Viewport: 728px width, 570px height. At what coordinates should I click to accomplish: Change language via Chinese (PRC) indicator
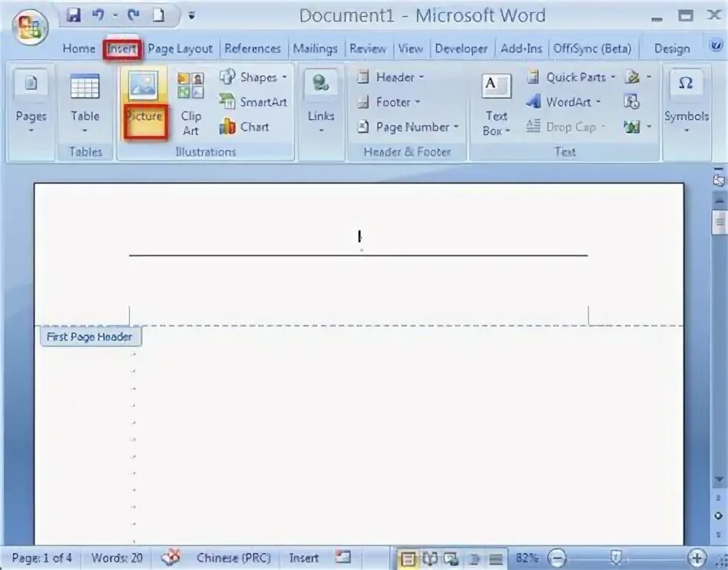(x=233, y=558)
